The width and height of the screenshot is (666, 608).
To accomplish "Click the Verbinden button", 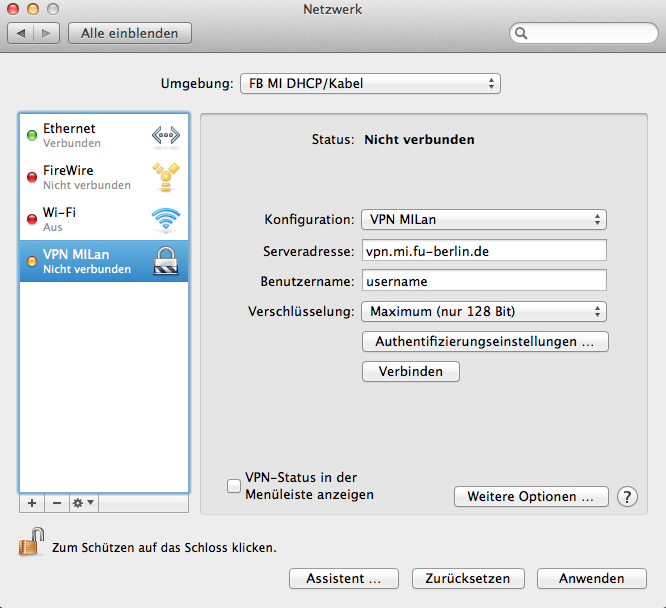I will (x=410, y=371).
